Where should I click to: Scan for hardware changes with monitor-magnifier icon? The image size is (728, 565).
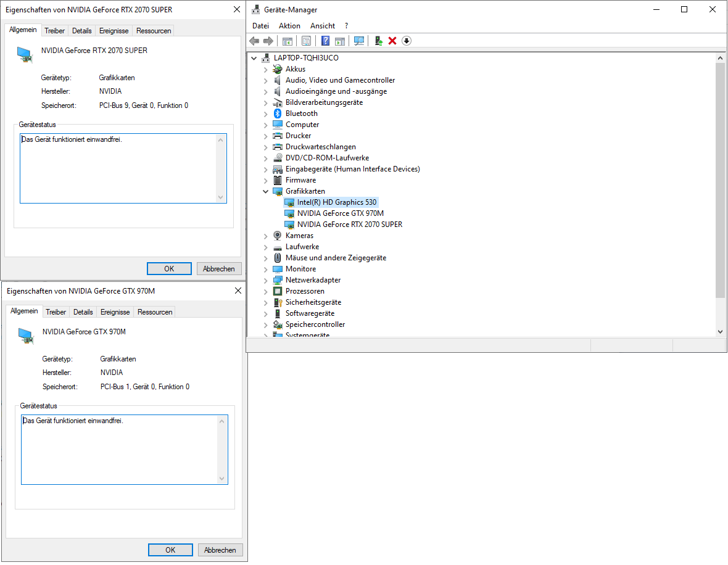[359, 41]
